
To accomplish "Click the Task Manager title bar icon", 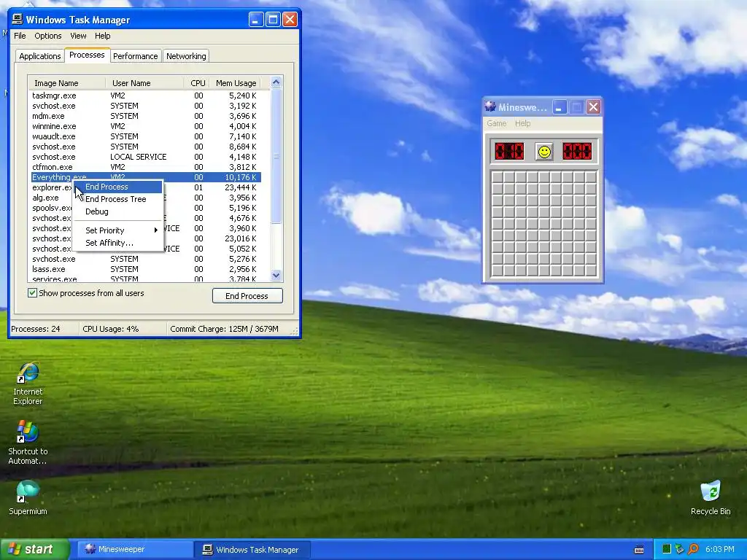I will tap(18, 20).
